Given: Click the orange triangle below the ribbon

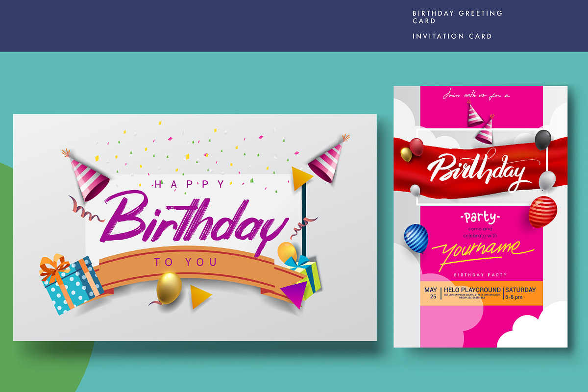Looking at the screenshot, I should [x=200, y=296].
